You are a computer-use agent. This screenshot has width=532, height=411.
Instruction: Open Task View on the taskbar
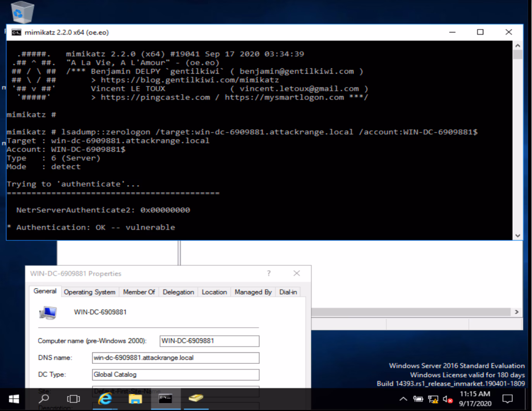pyautogui.click(x=73, y=399)
